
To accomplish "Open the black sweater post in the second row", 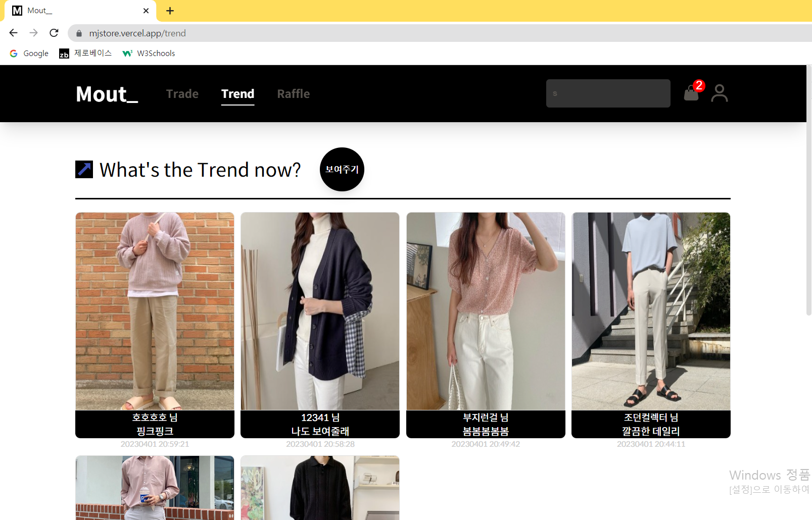I will (x=320, y=488).
